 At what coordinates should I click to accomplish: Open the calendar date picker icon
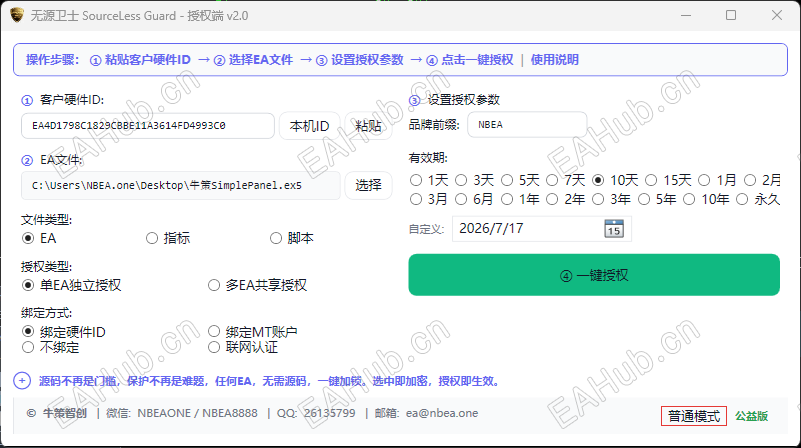coord(614,228)
